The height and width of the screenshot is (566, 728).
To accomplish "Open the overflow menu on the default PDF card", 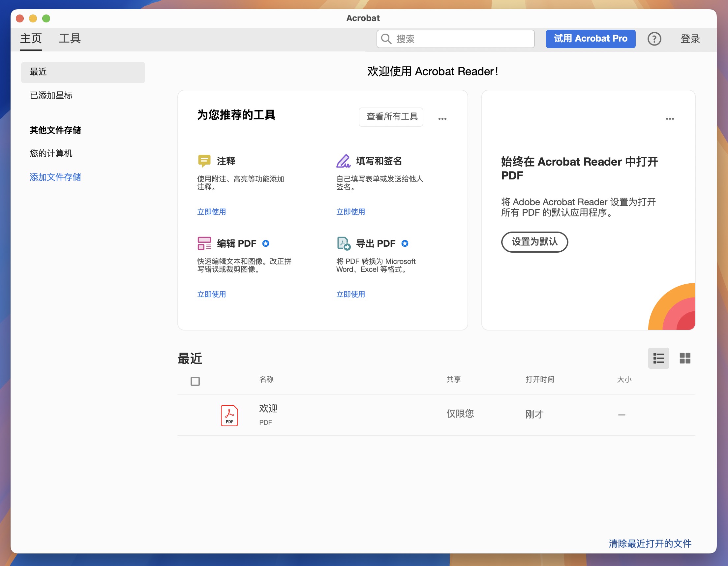I will click(670, 118).
